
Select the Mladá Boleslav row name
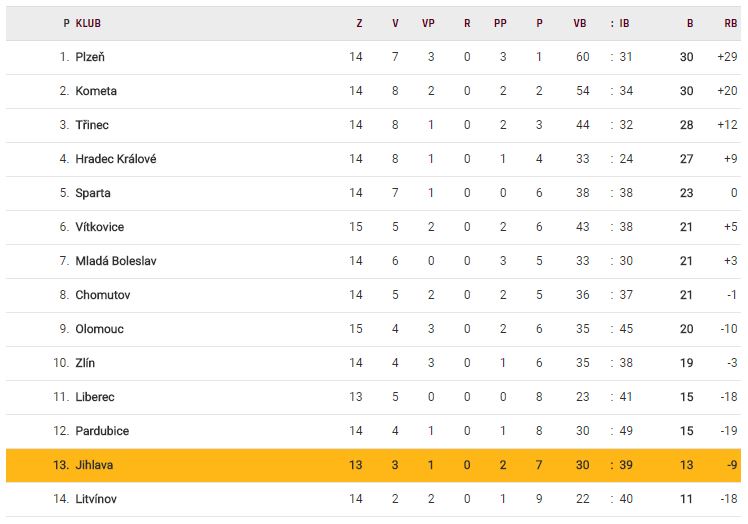tap(115, 261)
